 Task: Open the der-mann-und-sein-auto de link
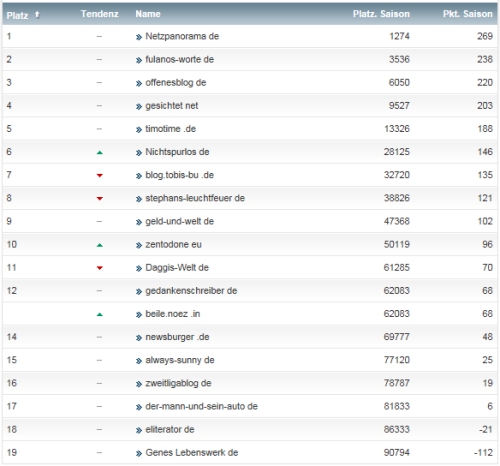point(201,406)
